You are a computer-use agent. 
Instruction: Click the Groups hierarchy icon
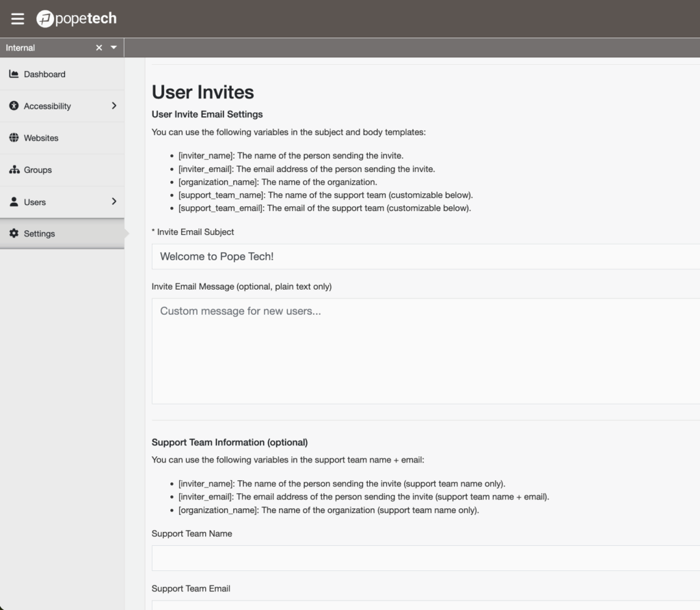pyautogui.click(x=14, y=170)
